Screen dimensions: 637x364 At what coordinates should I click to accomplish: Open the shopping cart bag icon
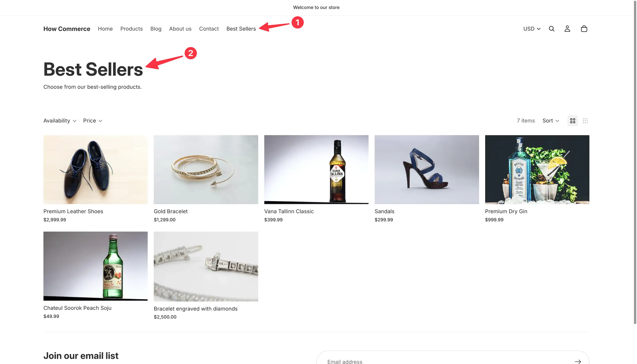coord(584,29)
